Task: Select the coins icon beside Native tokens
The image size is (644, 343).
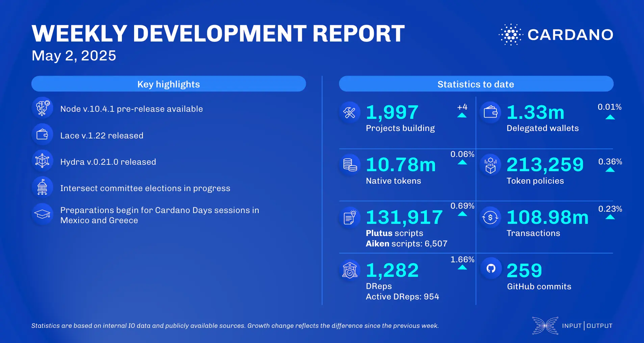Action: 350,165
